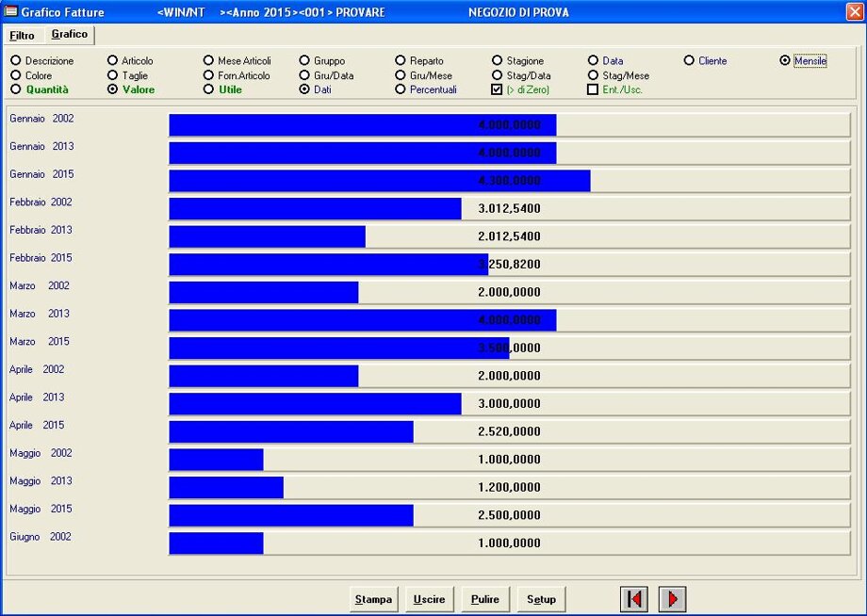
Task: Choose the Utile radio button
Action: click(x=208, y=89)
